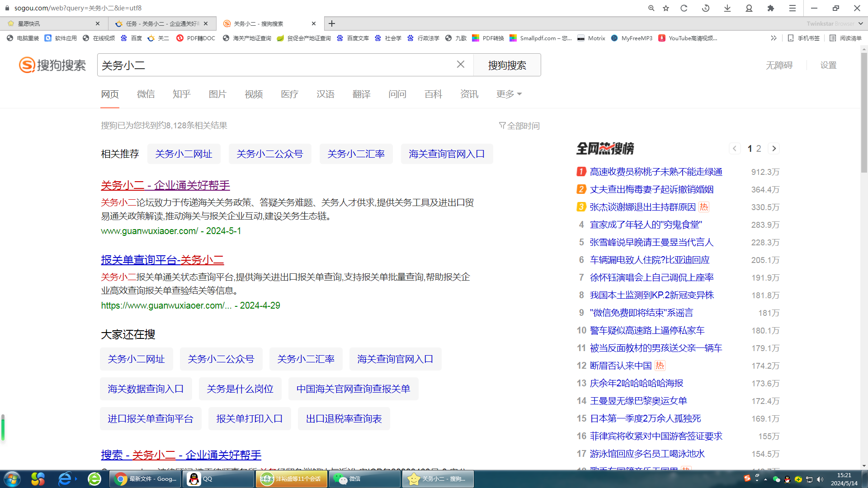
Task: Open 电脑重装 bookmark
Action: (x=23, y=38)
